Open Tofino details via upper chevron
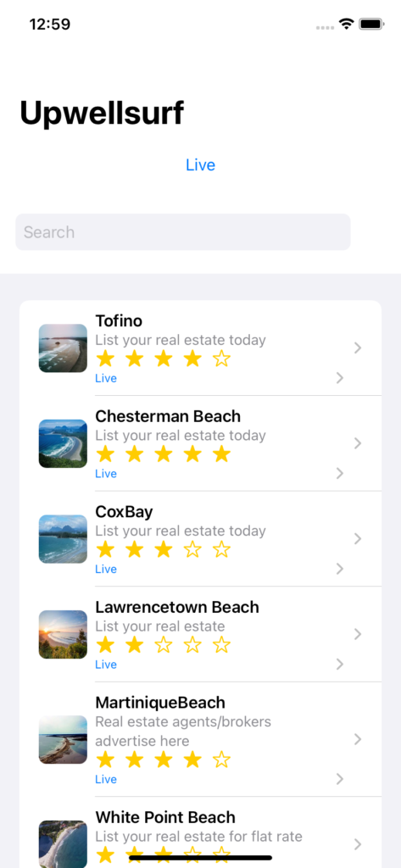401x868 pixels. pos(358,348)
